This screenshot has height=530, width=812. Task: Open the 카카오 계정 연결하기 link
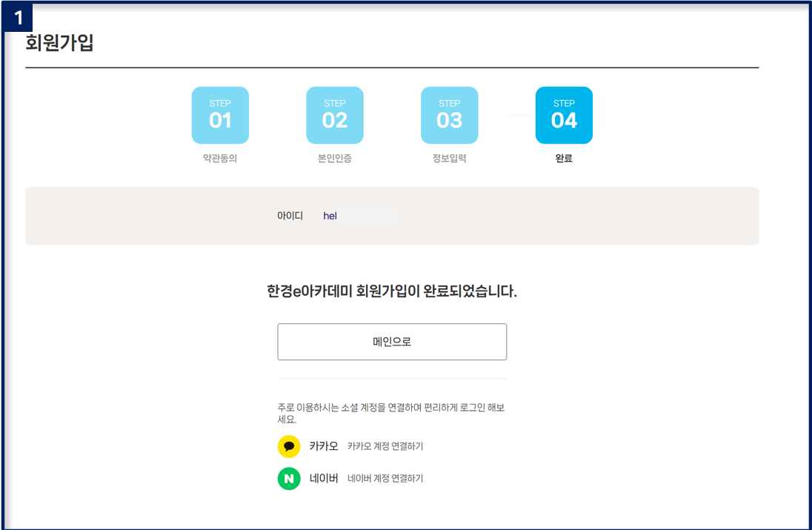click(x=385, y=446)
